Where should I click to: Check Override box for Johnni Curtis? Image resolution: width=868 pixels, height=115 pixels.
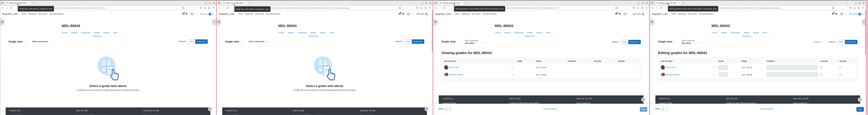pyautogui.click(x=821, y=67)
